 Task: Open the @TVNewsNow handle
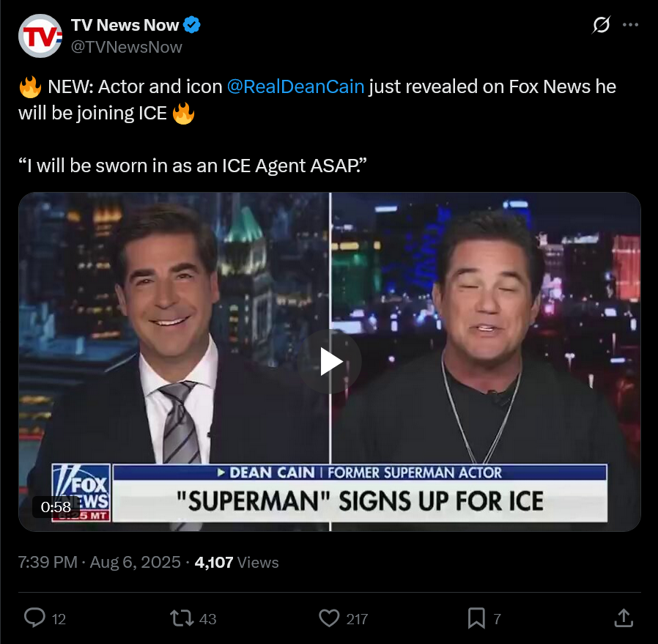click(x=126, y=47)
